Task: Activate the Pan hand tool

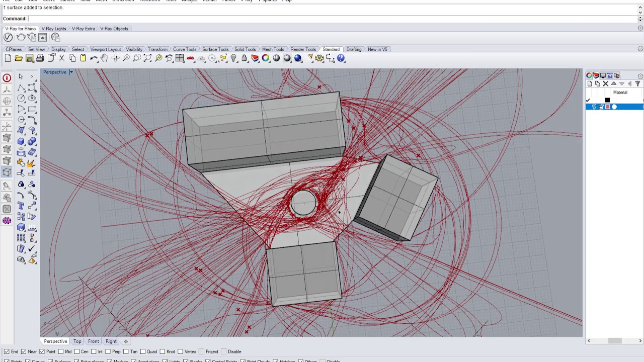Action: 104,59
